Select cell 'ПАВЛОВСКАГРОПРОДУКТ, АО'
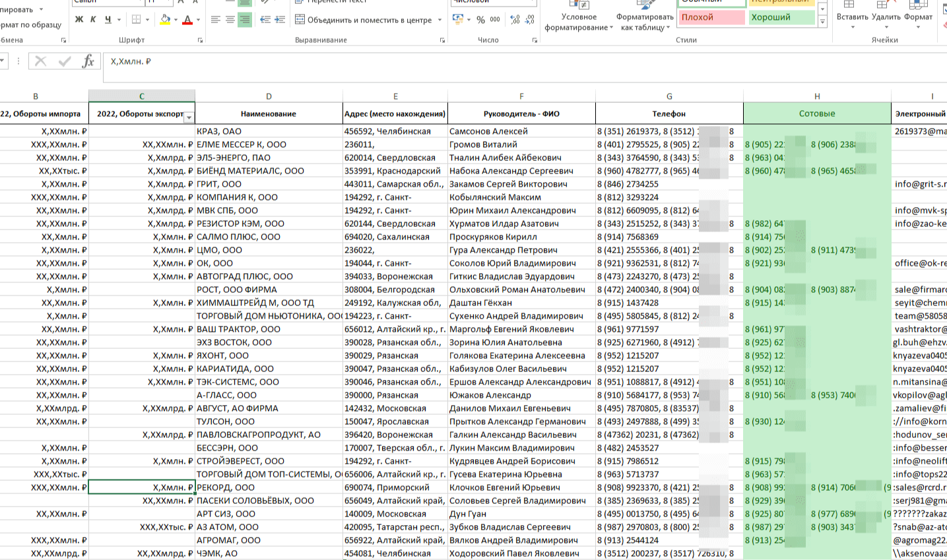 coord(269,435)
